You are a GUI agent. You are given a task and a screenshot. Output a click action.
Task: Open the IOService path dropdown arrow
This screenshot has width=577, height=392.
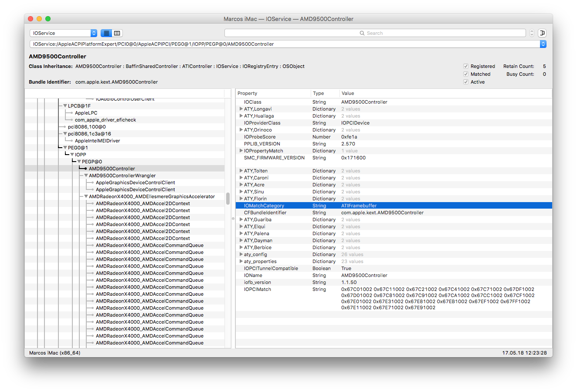click(x=543, y=44)
